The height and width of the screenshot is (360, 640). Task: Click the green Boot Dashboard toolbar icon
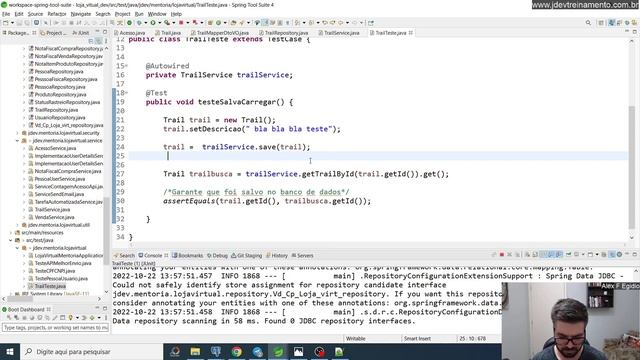129,23
